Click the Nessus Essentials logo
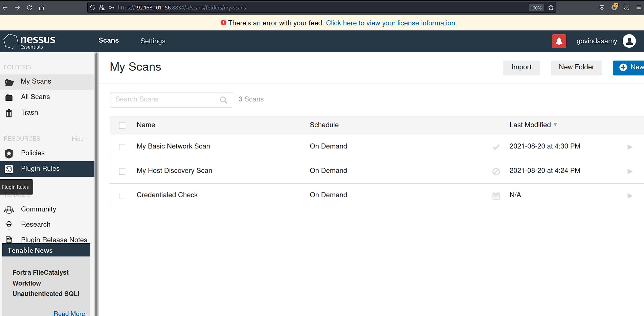 [x=30, y=41]
